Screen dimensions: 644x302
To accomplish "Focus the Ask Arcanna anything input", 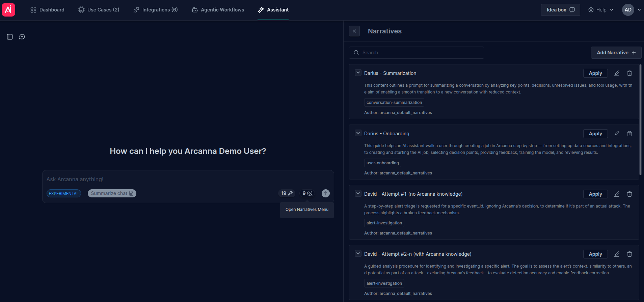I will coord(188,179).
